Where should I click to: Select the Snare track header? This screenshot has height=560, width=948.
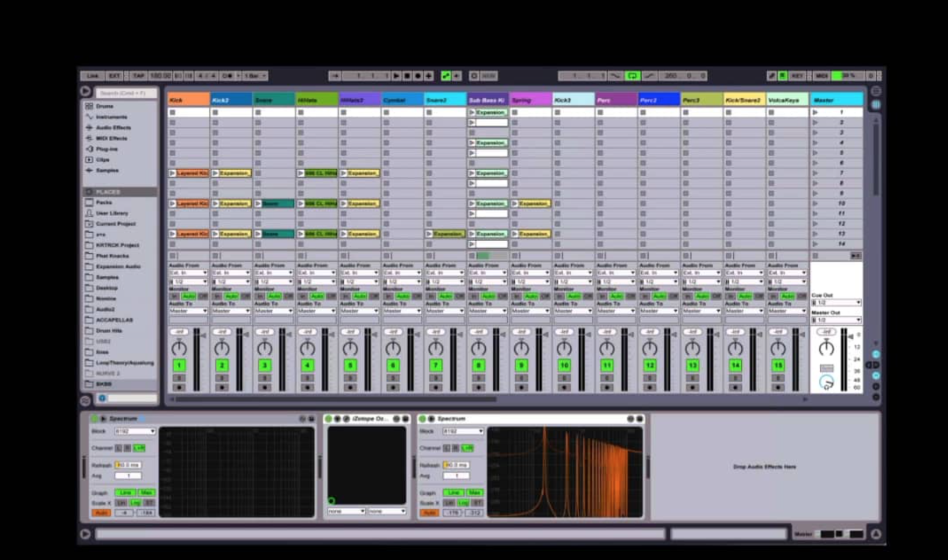coord(274,100)
